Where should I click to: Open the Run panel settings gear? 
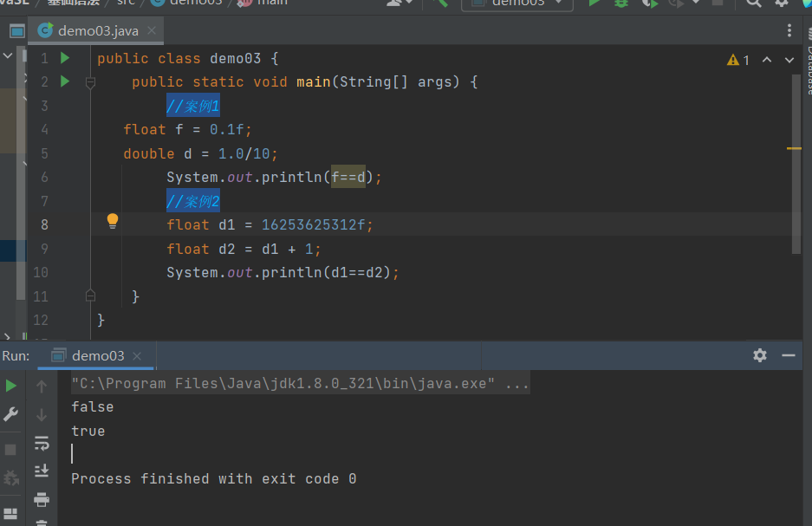(x=760, y=355)
